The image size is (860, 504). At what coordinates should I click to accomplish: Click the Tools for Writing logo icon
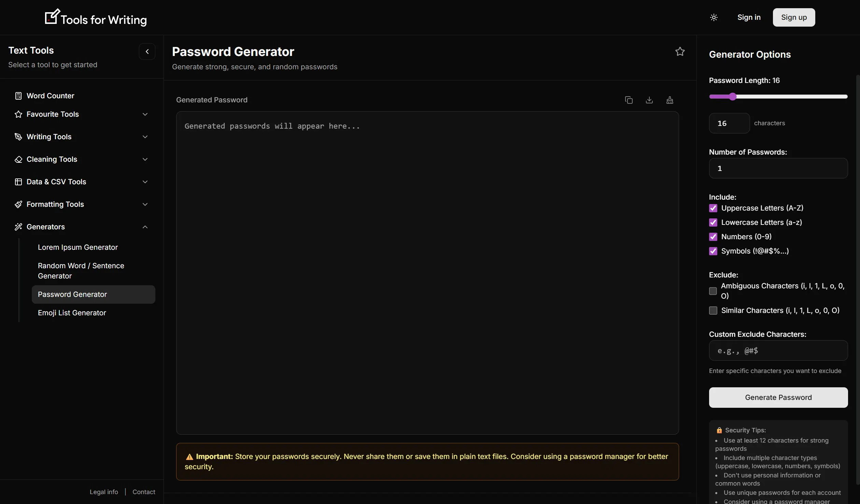coord(53,16)
